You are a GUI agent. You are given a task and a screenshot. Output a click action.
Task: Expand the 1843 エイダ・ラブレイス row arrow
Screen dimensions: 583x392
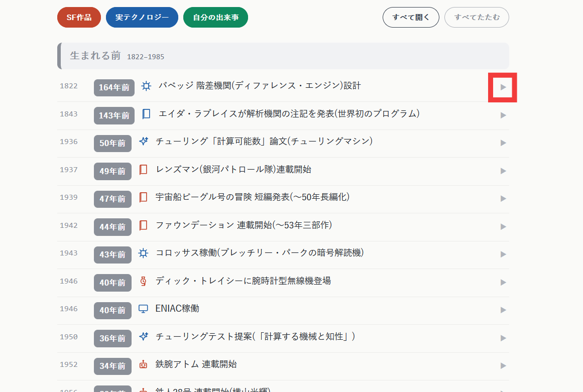503,115
